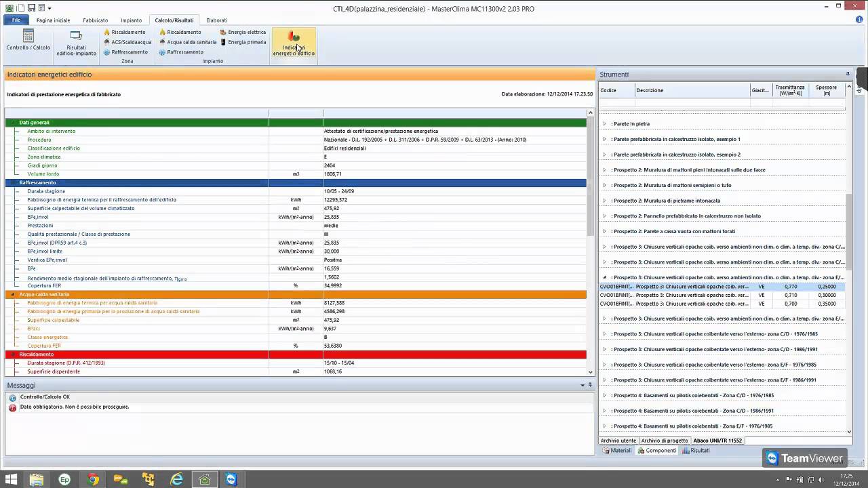Open Controllo / Calcolo in the ribbon
This screenshot has height=488, width=868.
coord(28,40)
